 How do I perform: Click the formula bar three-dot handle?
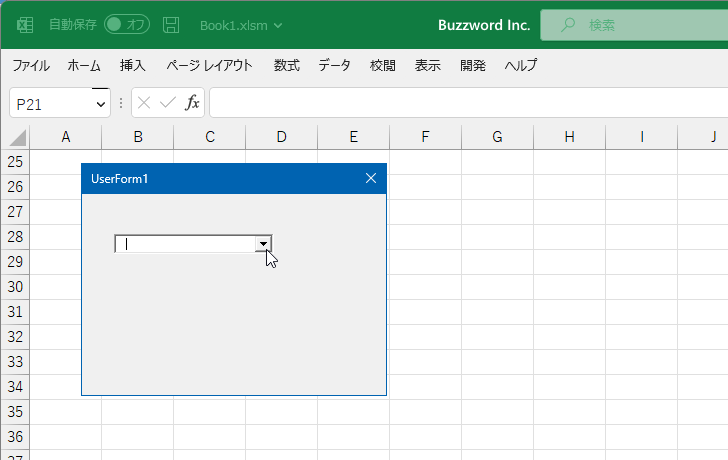click(x=121, y=103)
